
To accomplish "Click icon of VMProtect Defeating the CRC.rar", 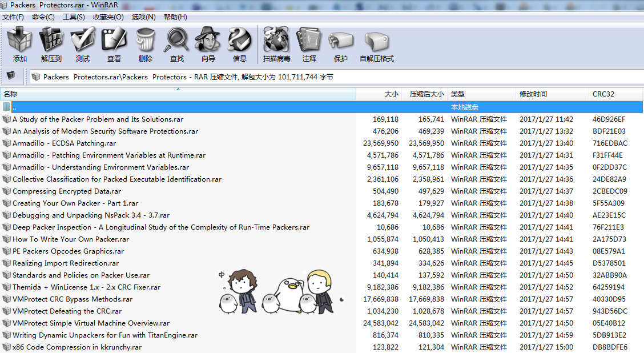I will [x=6, y=311].
